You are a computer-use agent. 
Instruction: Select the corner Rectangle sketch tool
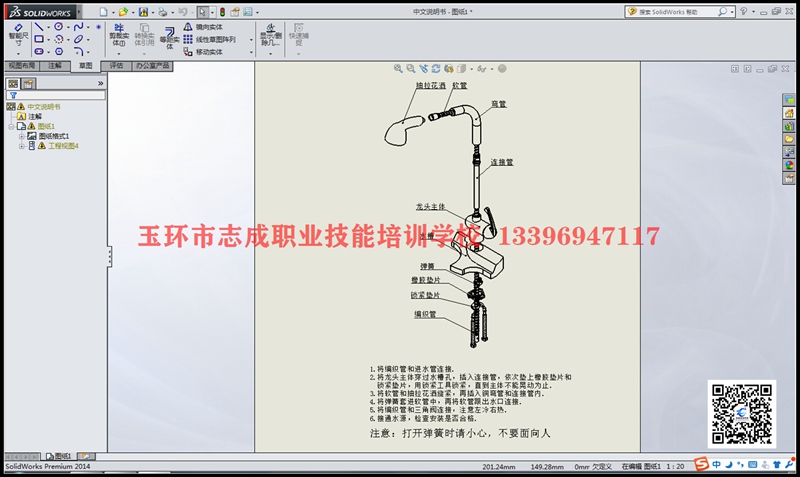(x=39, y=39)
